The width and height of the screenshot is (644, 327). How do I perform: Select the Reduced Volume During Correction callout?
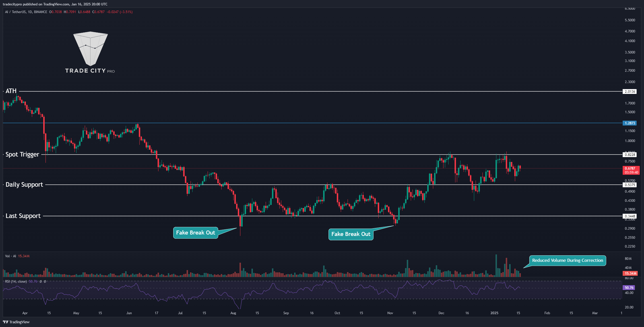pyautogui.click(x=567, y=260)
